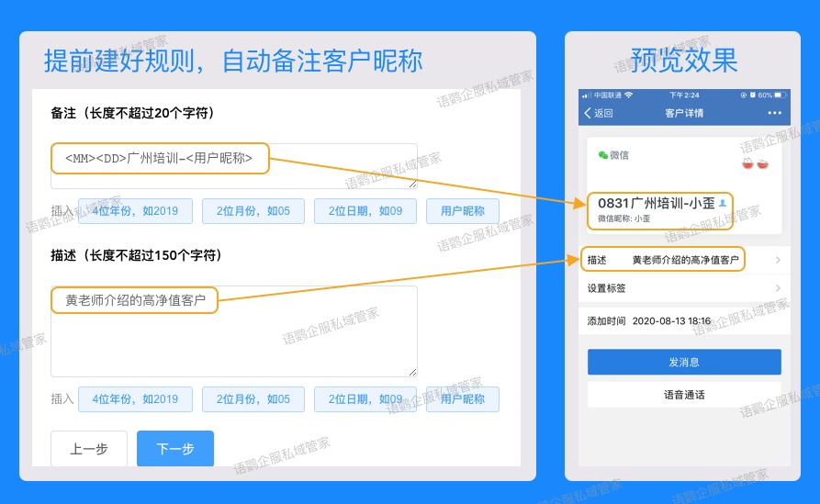
Task: Insert 用户昵称 tag into 备注 field
Action: click(462, 211)
